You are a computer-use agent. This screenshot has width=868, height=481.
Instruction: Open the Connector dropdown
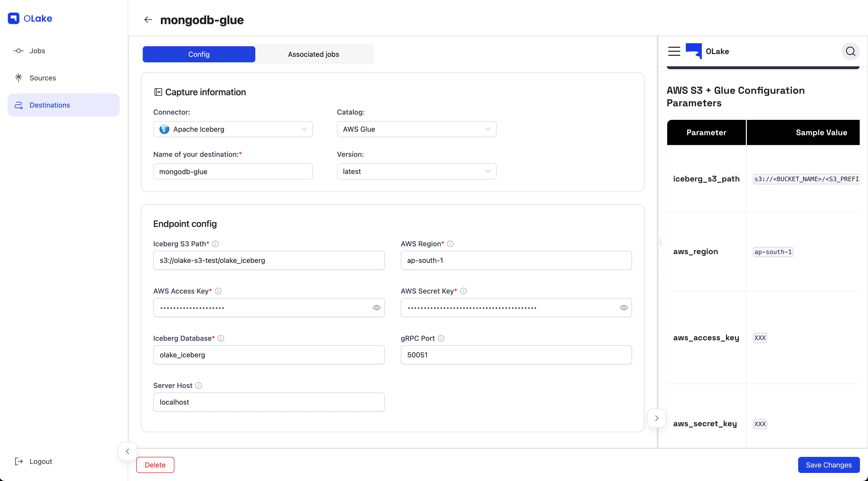233,129
